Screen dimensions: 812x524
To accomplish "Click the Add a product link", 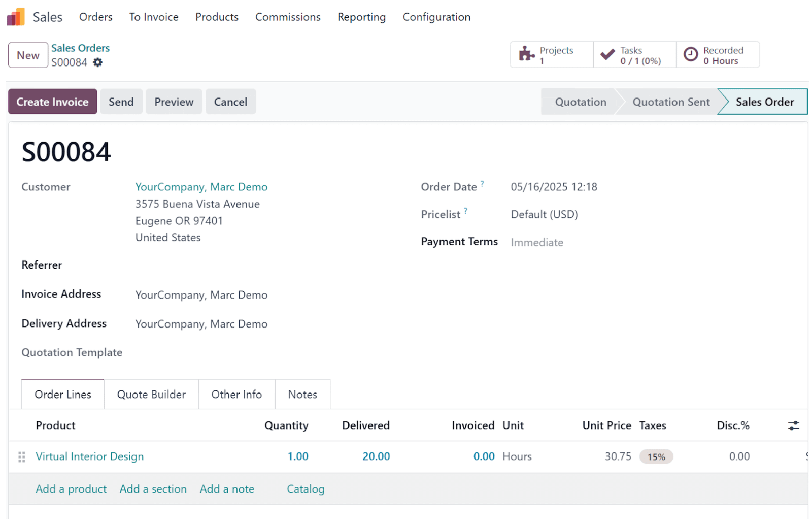I will point(71,489).
